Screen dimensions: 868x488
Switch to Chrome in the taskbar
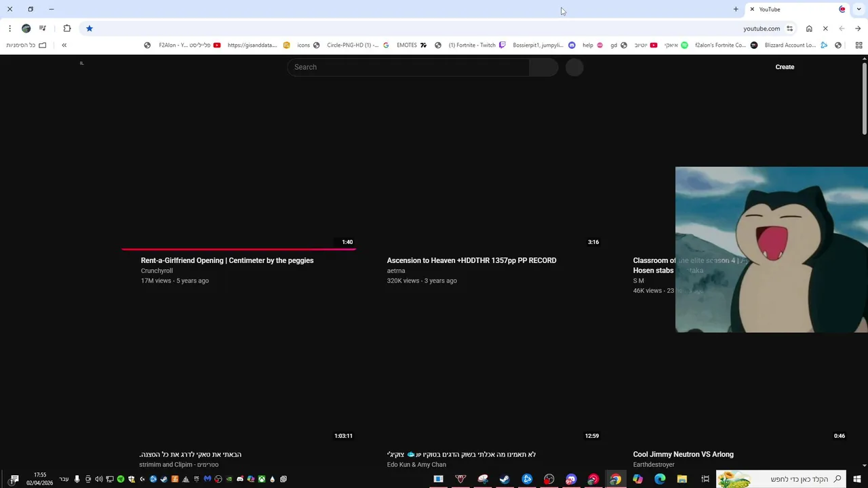[x=615, y=479]
